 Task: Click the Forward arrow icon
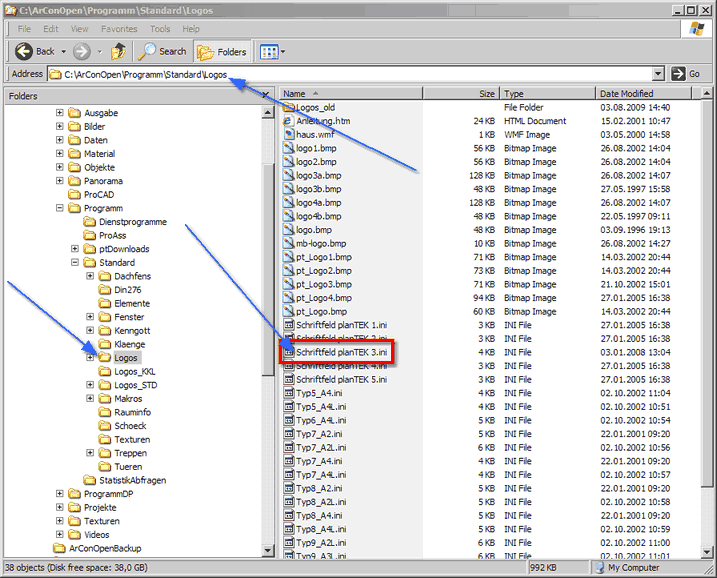pos(82,51)
